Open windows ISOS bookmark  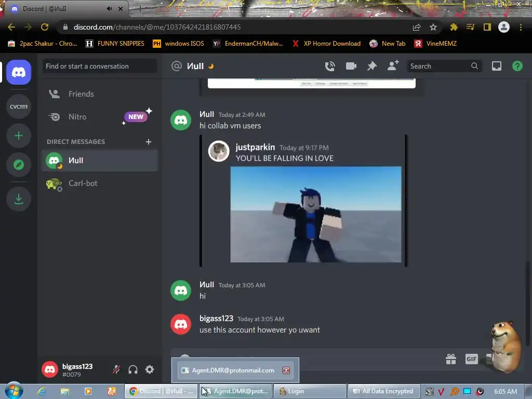click(179, 44)
